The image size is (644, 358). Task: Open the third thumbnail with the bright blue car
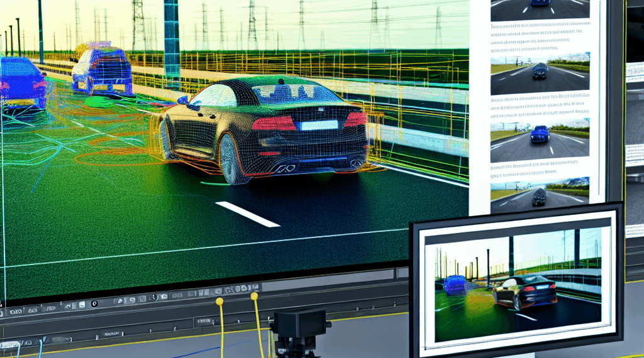[x=540, y=140]
